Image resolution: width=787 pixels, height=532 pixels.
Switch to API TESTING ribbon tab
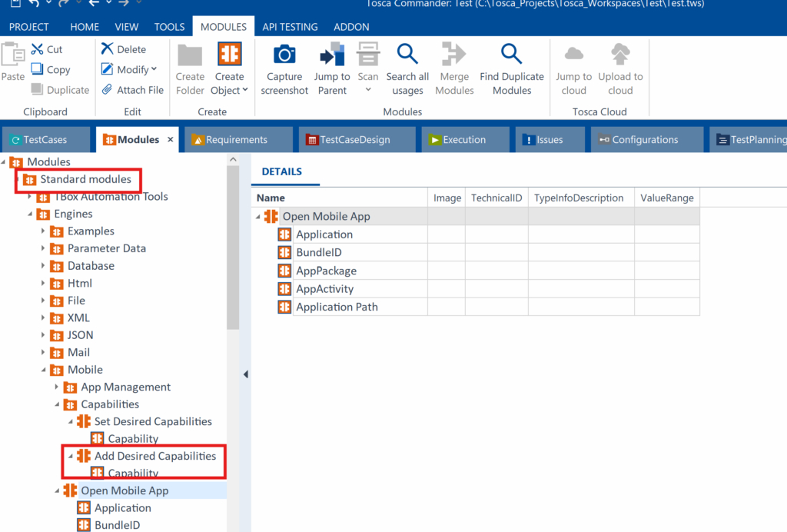pyautogui.click(x=290, y=27)
